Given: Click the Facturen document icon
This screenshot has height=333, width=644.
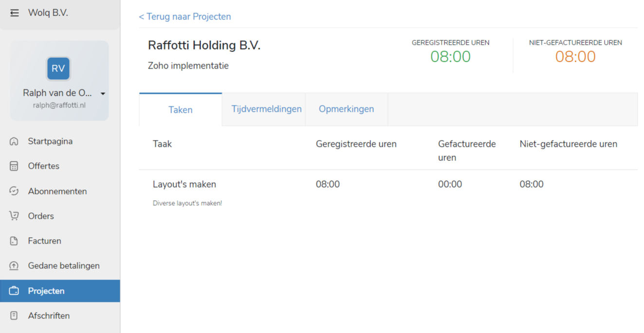Looking at the screenshot, I should (x=14, y=241).
